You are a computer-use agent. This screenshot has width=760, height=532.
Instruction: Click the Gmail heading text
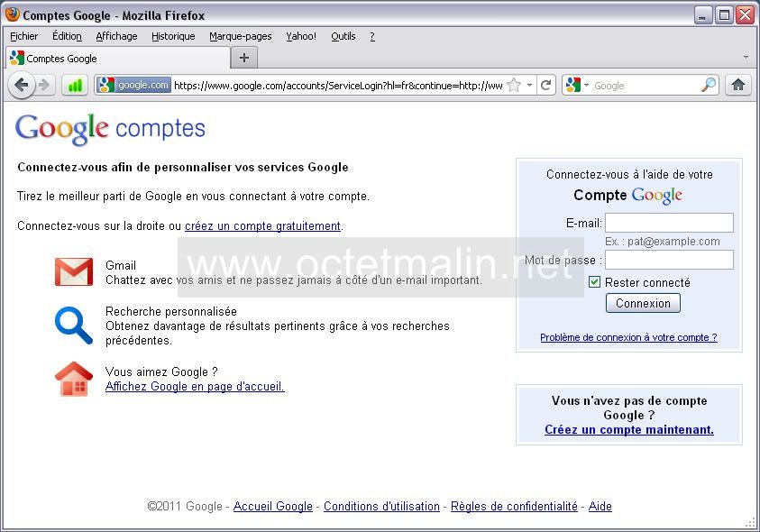[121, 266]
